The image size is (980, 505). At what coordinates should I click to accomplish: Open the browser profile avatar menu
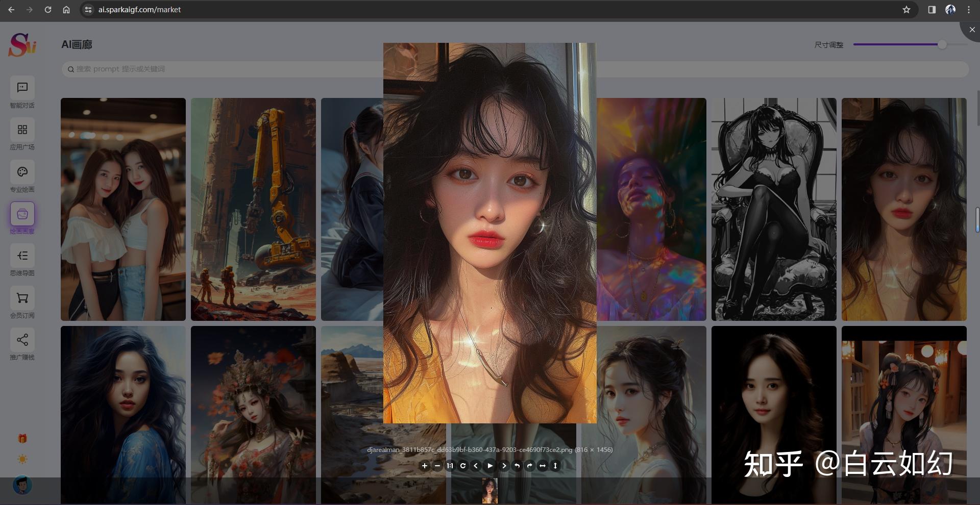(x=950, y=9)
